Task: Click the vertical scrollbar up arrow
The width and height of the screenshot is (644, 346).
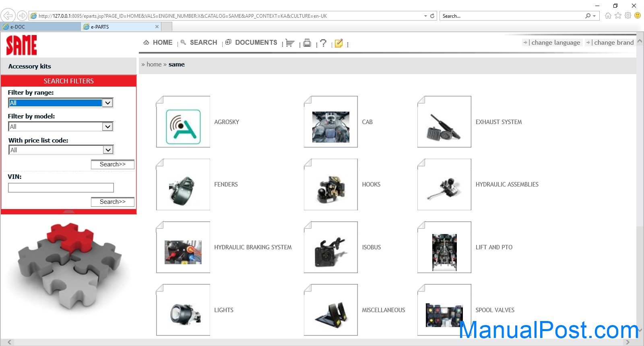Action: click(x=640, y=41)
